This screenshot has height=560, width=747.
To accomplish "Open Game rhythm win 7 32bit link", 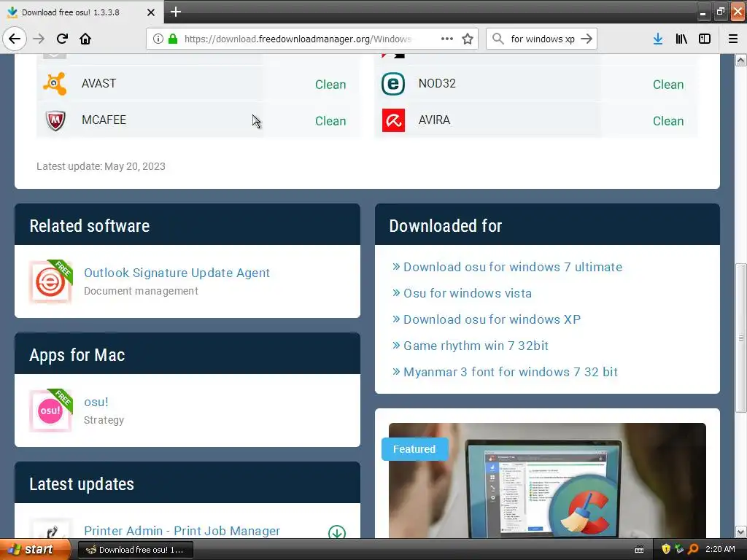I will point(476,346).
